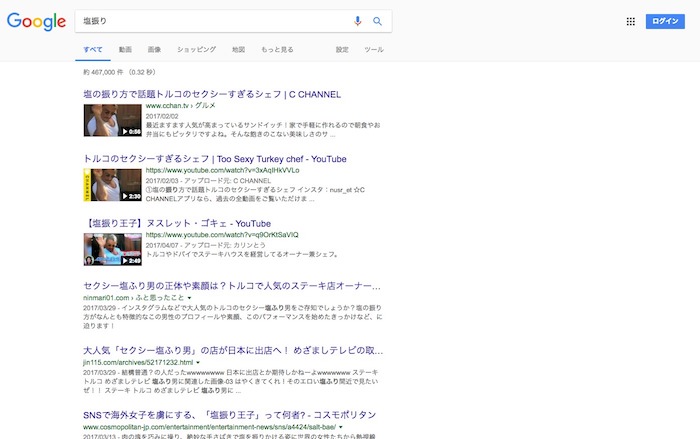This screenshot has height=439, width=700.
Task: Click the Google logo
Action: tap(35, 21)
